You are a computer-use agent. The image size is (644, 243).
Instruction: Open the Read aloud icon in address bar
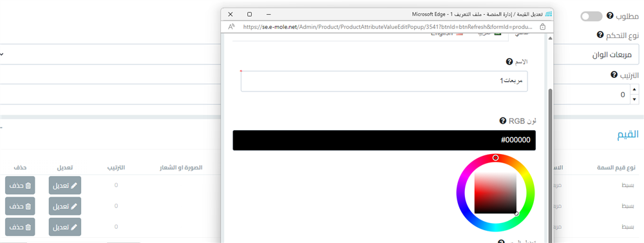click(x=231, y=26)
